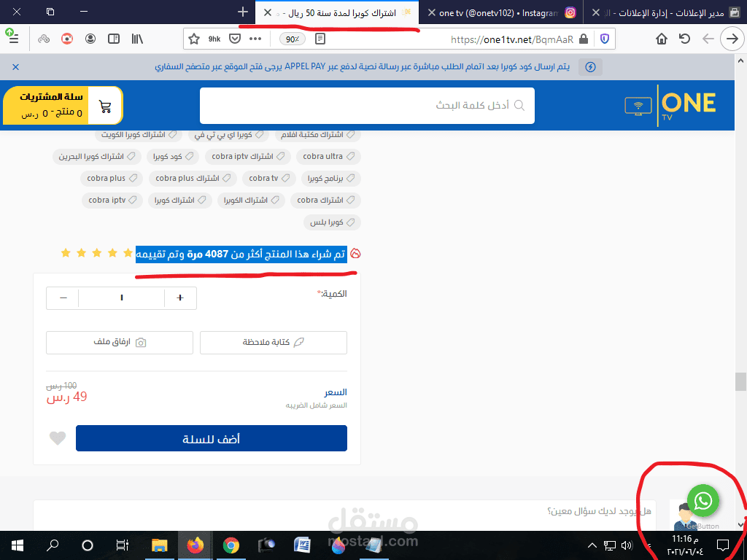This screenshot has width=747, height=560.
Task: Open the WhatsApp chat button
Action: tap(703, 500)
